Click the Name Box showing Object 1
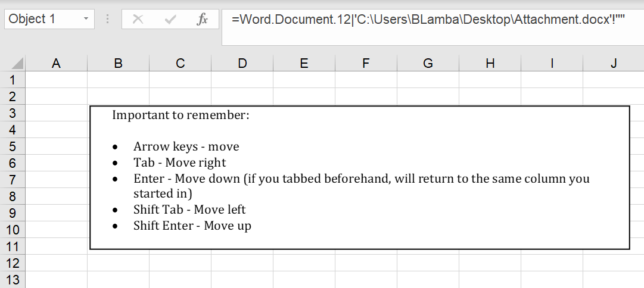Screen dimensions: 644x288 click(42, 20)
